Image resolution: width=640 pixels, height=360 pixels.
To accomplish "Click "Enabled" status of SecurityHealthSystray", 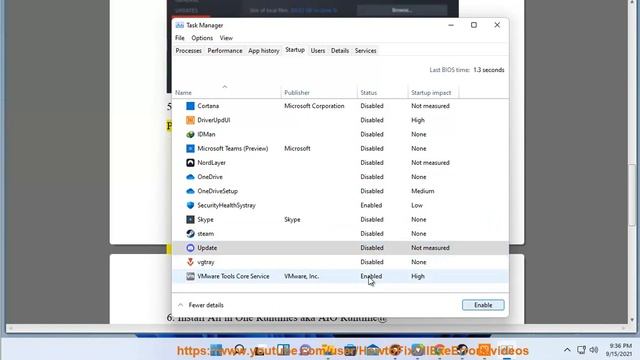I will tap(371, 205).
